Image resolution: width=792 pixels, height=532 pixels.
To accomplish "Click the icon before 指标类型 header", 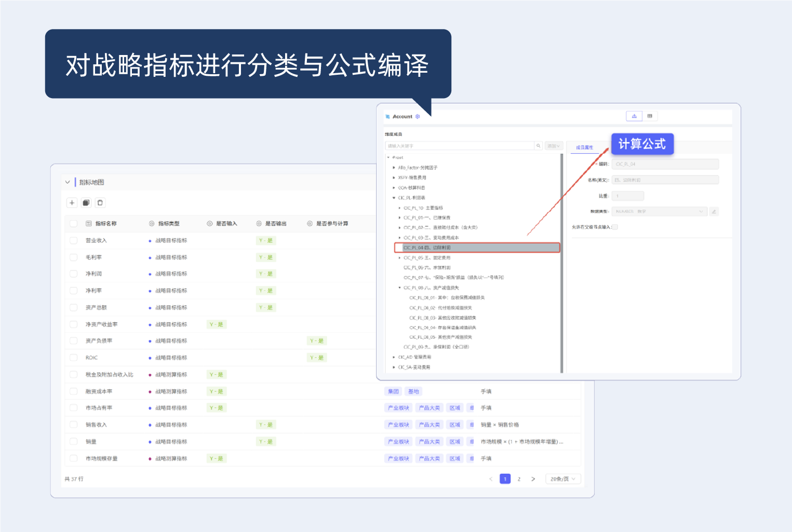I will (152, 224).
